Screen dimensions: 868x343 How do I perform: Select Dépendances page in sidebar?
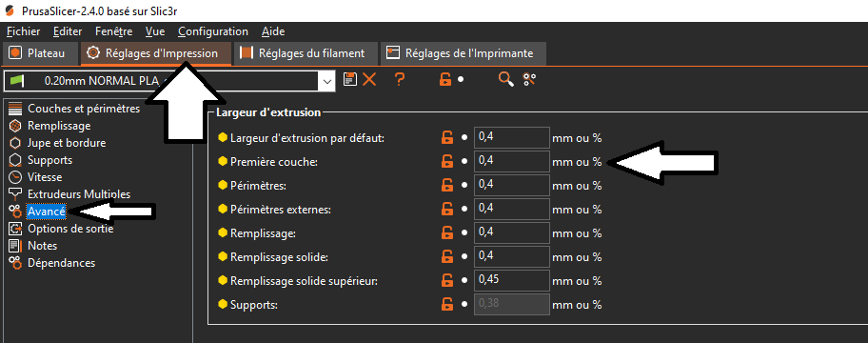(62, 263)
